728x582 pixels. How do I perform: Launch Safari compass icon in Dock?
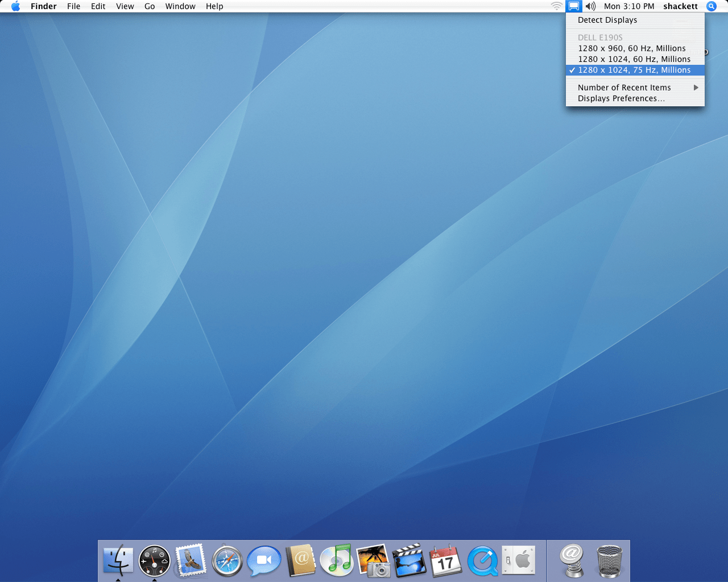[x=227, y=561]
